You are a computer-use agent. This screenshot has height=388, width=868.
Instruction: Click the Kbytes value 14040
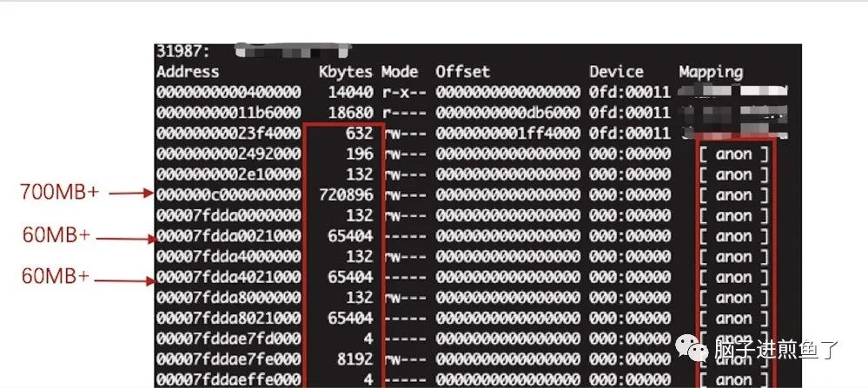[x=350, y=92]
